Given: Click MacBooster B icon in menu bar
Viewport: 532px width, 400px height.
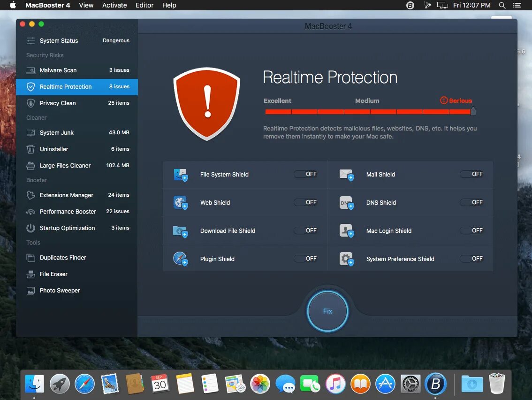Looking at the screenshot, I should coord(410,5).
